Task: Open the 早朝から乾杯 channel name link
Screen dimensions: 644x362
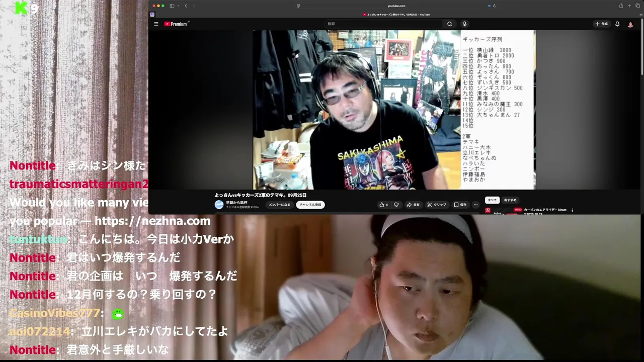Action: [x=236, y=203]
